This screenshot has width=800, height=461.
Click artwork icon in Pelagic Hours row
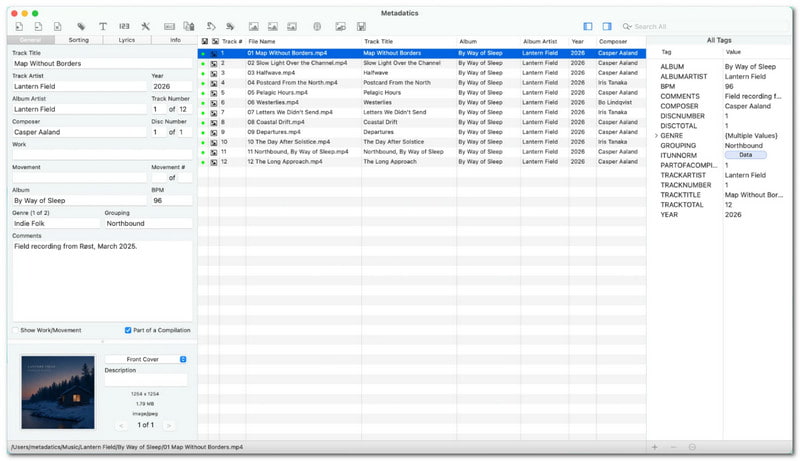(214, 93)
